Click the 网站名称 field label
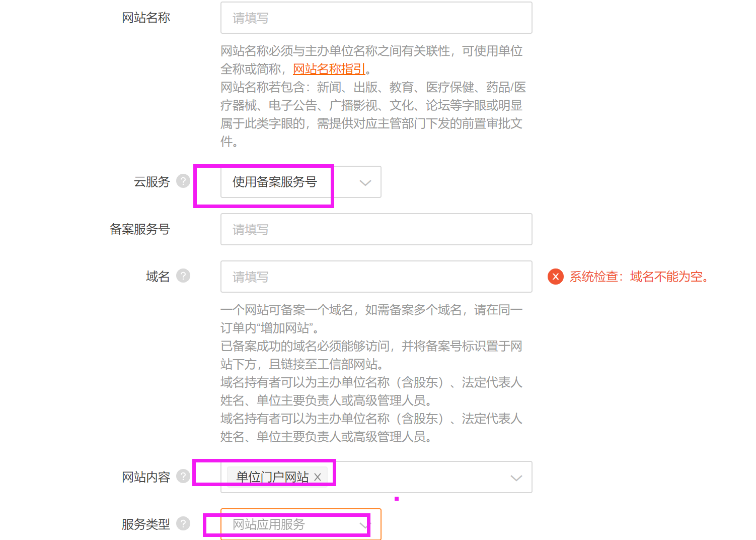 point(146,17)
